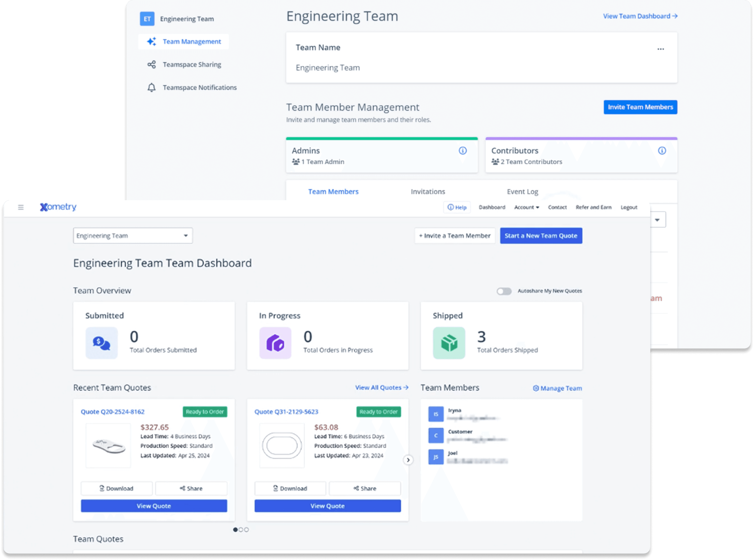Open the hamburger menu icon
This screenshot has width=754, height=560.
pyautogui.click(x=21, y=207)
